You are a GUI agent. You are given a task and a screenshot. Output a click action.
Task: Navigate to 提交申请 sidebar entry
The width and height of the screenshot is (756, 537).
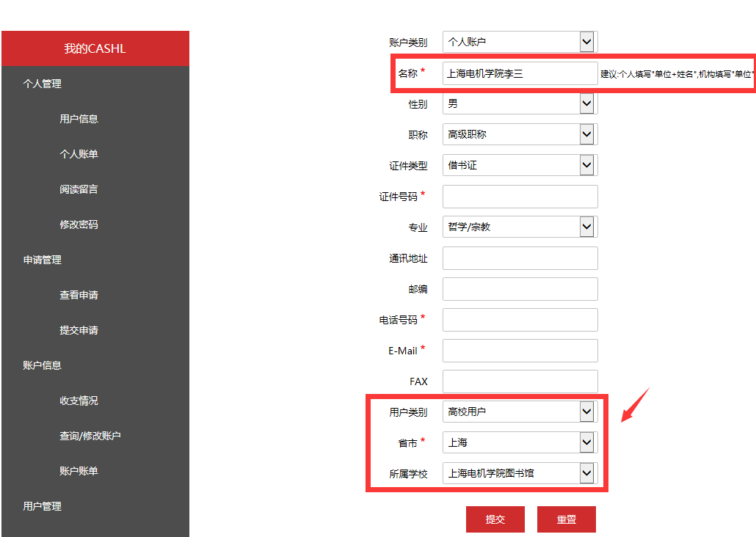tap(79, 330)
